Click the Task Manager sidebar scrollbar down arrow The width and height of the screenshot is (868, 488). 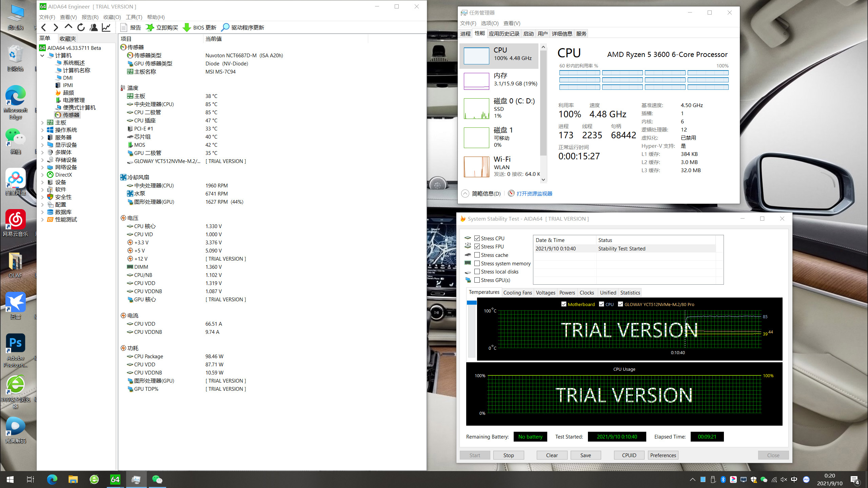coord(544,180)
